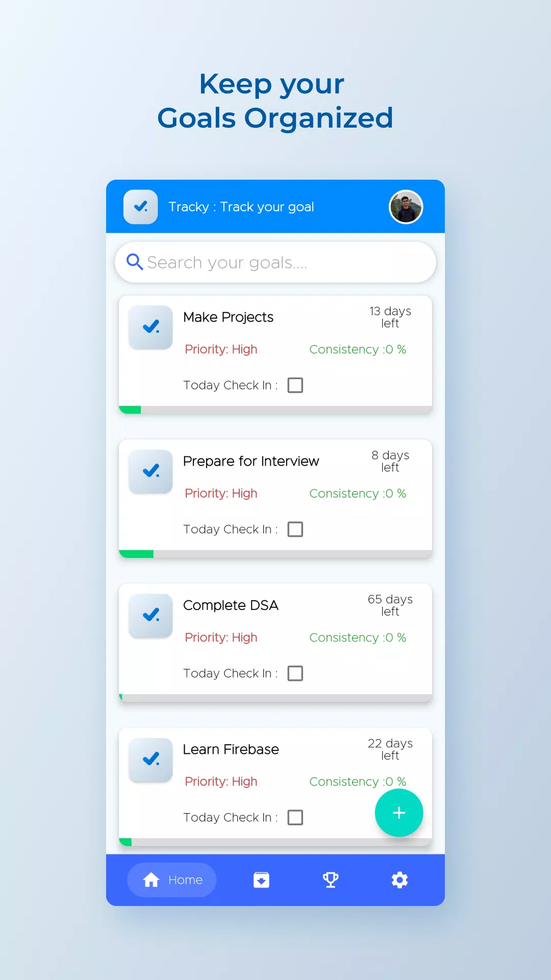This screenshot has width=551, height=980.
Task: Open the trophy achievements tab icon
Action: click(331, 880)
